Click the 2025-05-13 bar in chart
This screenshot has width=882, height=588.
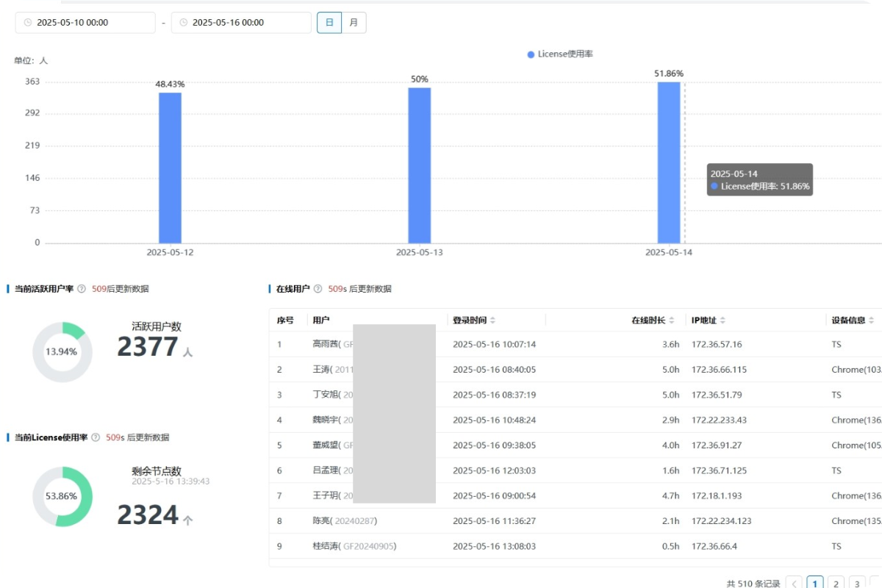click(x=420, y=165)
